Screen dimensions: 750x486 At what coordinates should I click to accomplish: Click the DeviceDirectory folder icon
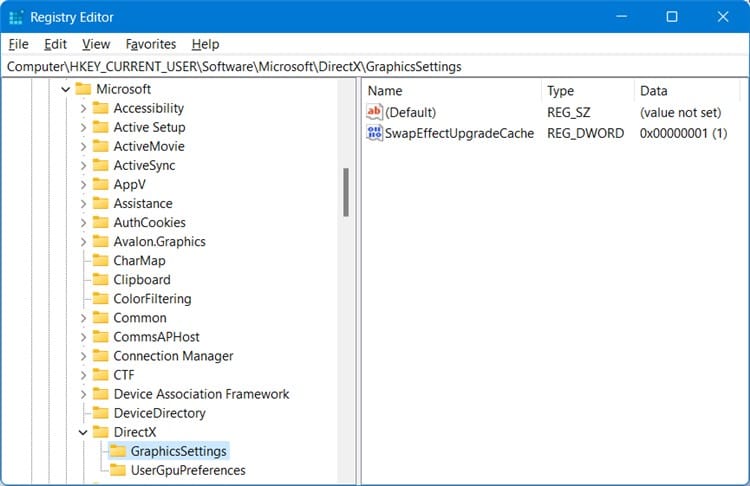tap(100, 413)
